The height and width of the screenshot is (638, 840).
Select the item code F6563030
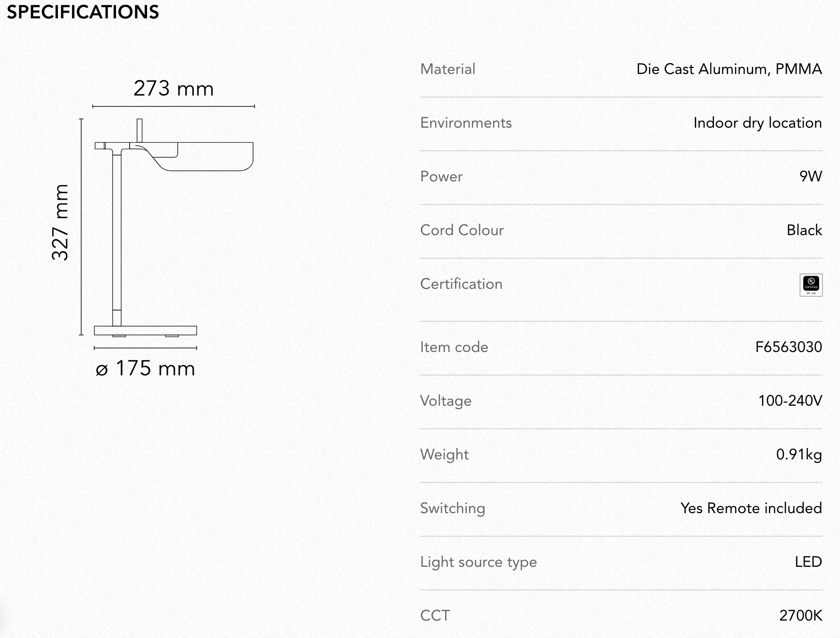pyautogui.click(x=789, y=347)
